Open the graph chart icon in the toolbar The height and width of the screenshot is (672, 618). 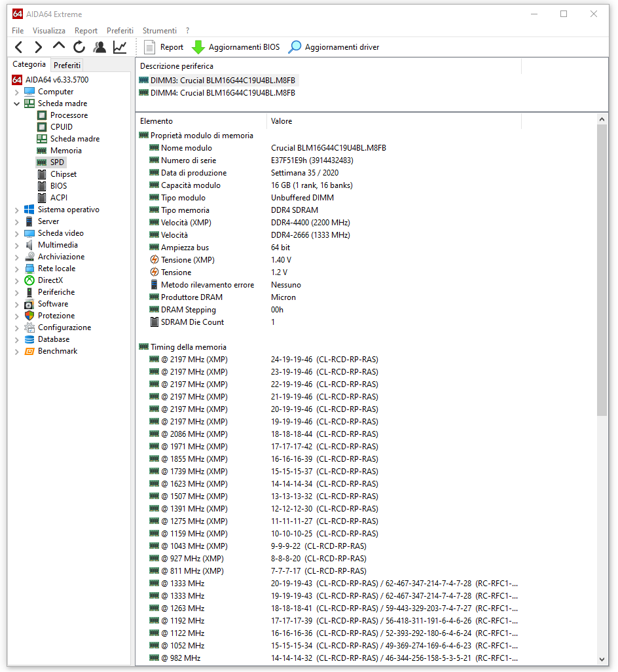120,47
